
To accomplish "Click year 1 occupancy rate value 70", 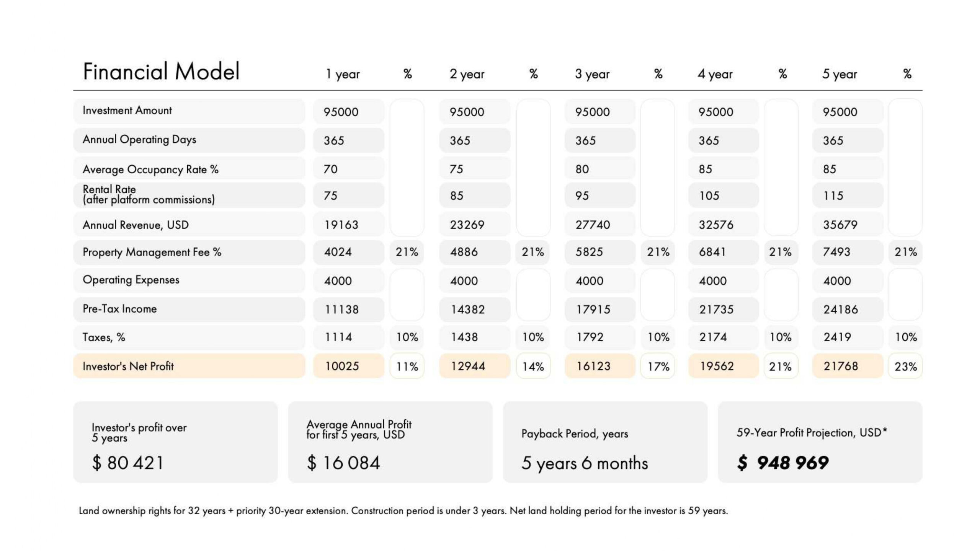I will [x=331, y=169].
